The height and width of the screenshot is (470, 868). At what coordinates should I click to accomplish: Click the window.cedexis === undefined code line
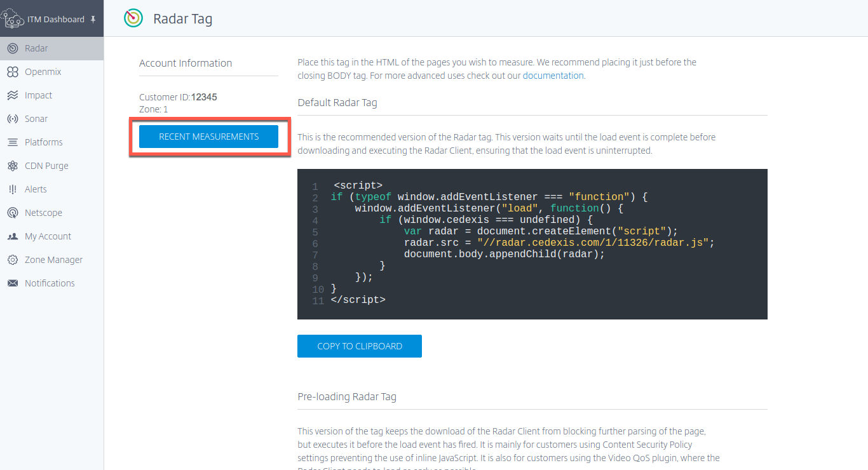486,220
